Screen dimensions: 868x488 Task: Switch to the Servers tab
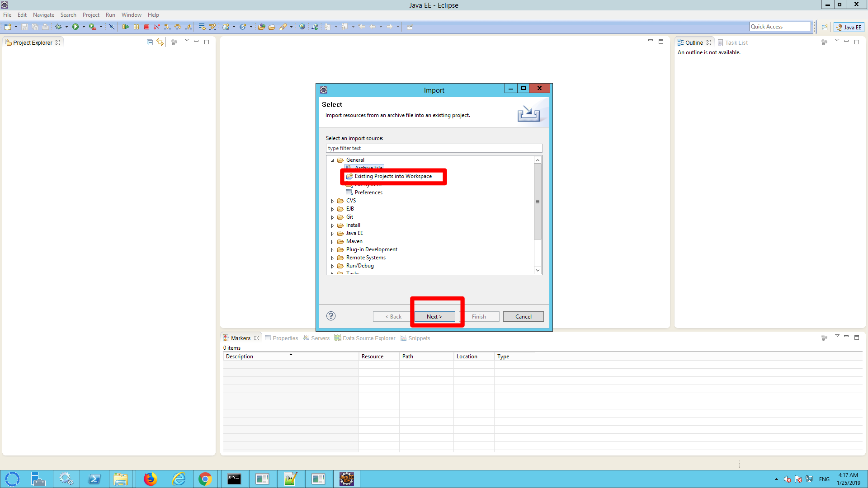316,338
